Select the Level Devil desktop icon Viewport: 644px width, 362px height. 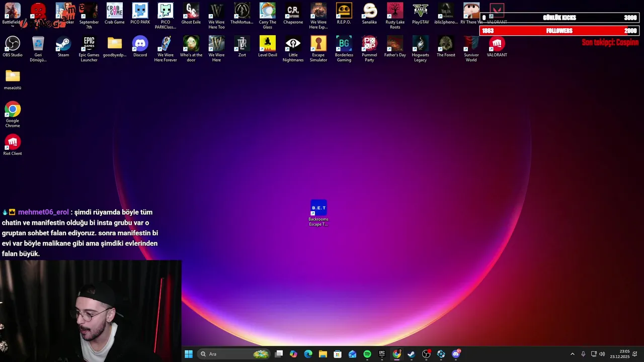[268, 47]
